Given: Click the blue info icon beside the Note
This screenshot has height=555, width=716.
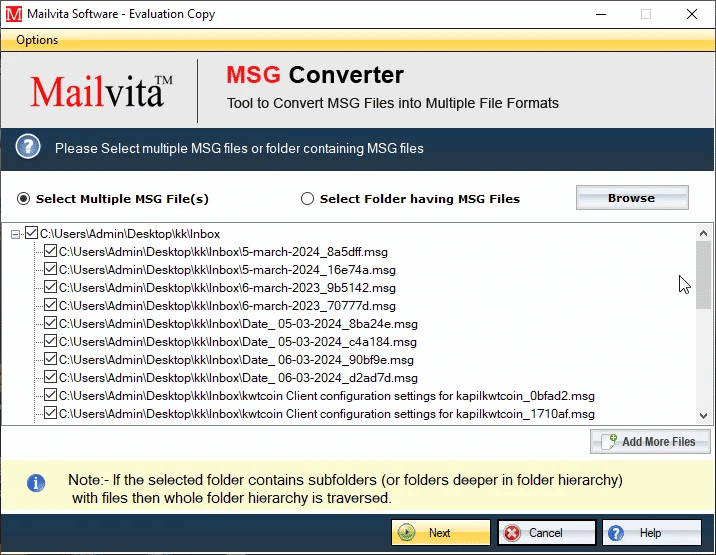Looking at the screenshot, I should click(x=36, y=483).
